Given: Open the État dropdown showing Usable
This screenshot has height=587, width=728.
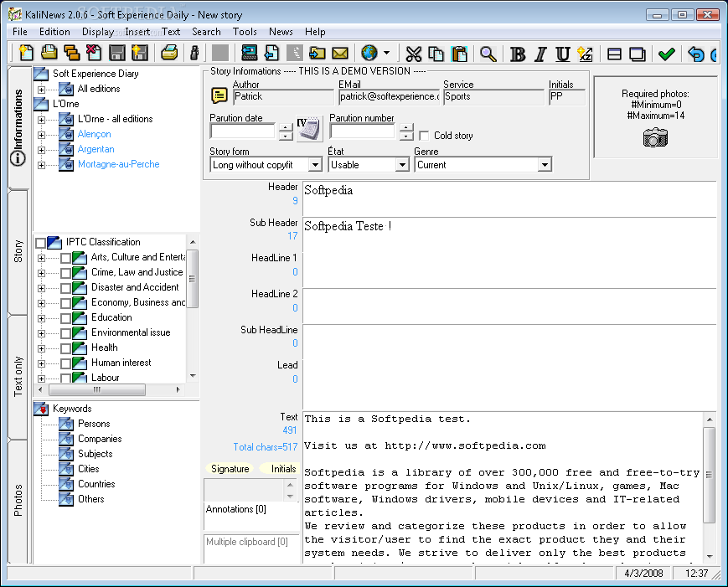Looking at the screenshot, I should pos(401,165).
